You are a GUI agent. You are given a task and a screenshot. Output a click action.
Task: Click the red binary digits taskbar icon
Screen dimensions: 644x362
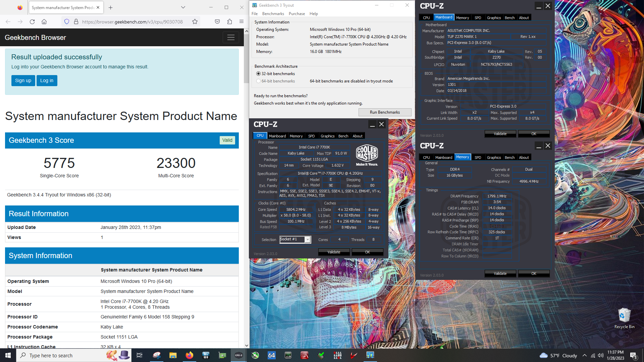pos(337,355)
